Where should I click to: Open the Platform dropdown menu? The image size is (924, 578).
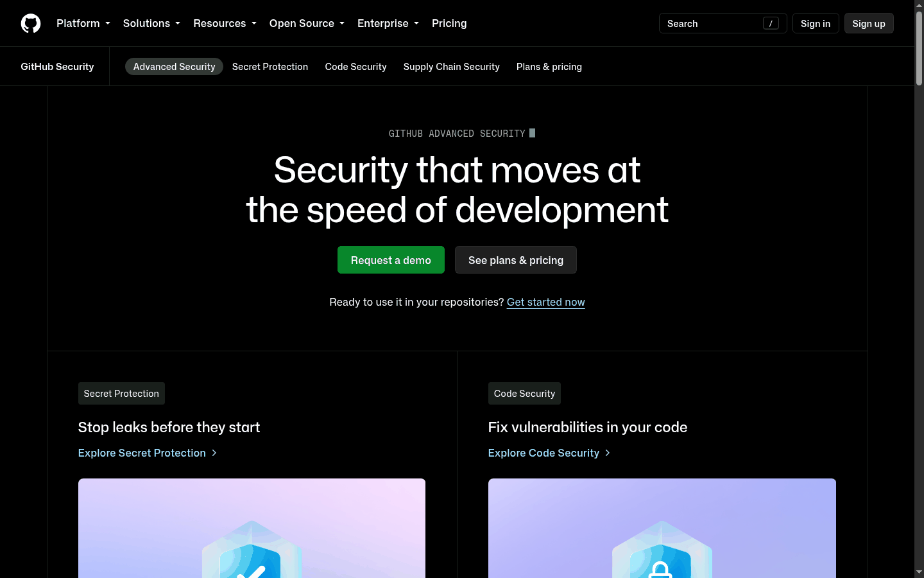pyautogui.click(x=83, y=23)
